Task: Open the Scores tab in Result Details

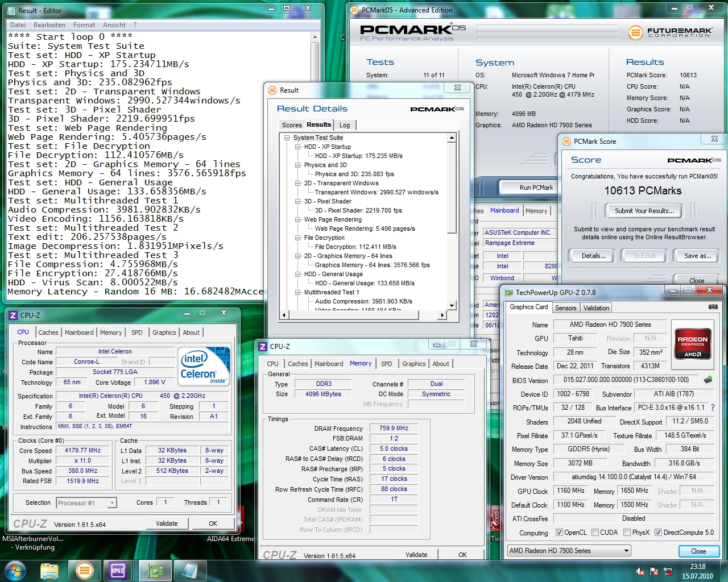Action: point(292,125)
